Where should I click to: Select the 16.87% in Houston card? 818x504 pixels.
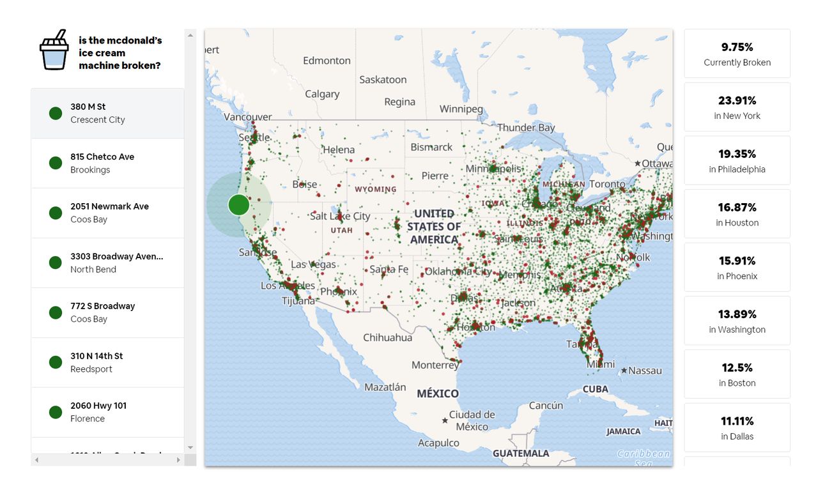(737, 214)
